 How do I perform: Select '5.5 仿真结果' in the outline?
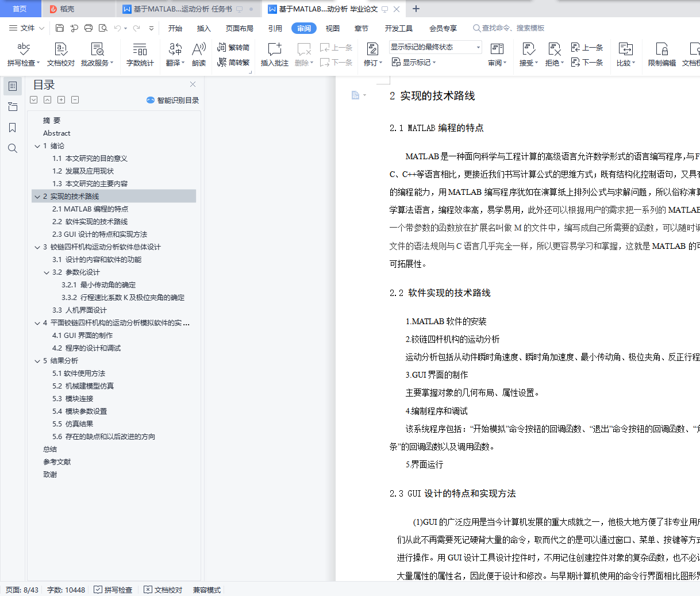pyautogui.click(x=72, y=424)
